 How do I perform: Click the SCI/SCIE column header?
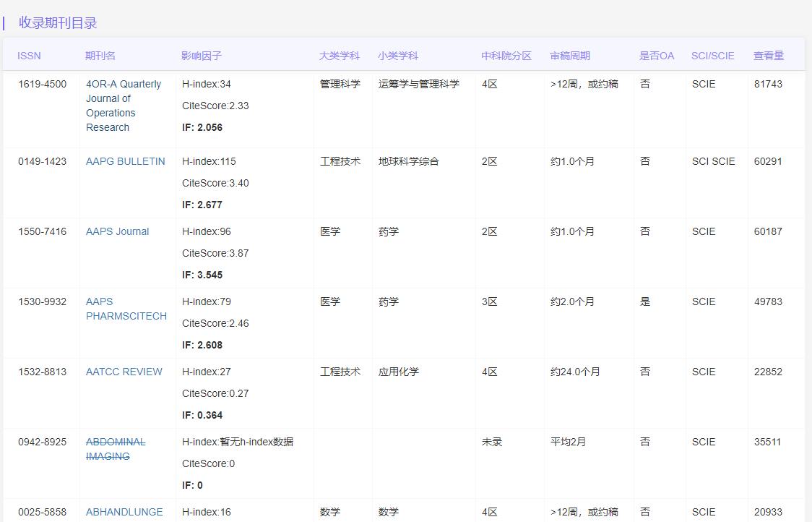[712, 55]
